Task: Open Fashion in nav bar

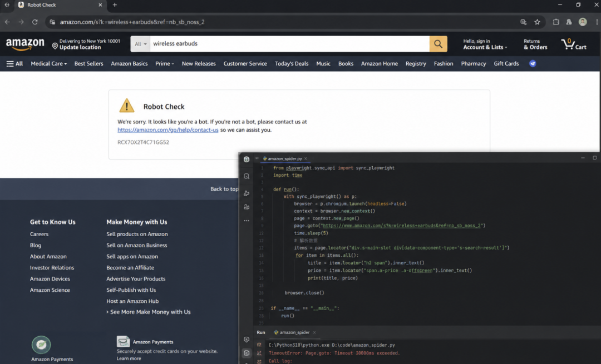Action: point(443,63)
